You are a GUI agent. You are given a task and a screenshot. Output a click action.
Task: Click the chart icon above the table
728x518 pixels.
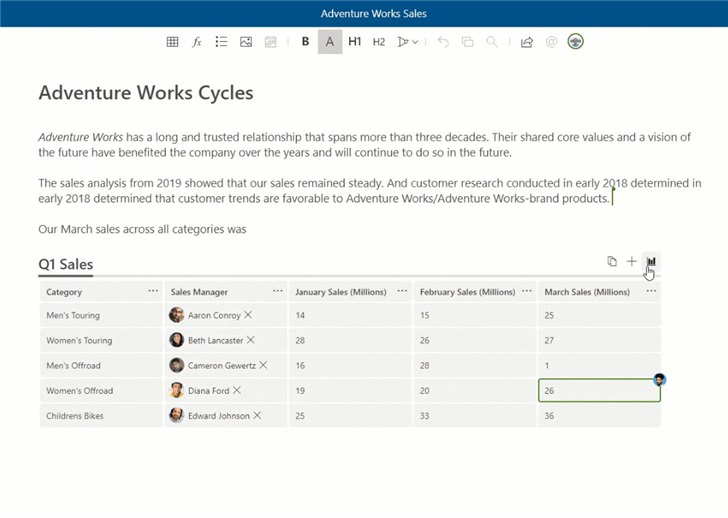651,262
